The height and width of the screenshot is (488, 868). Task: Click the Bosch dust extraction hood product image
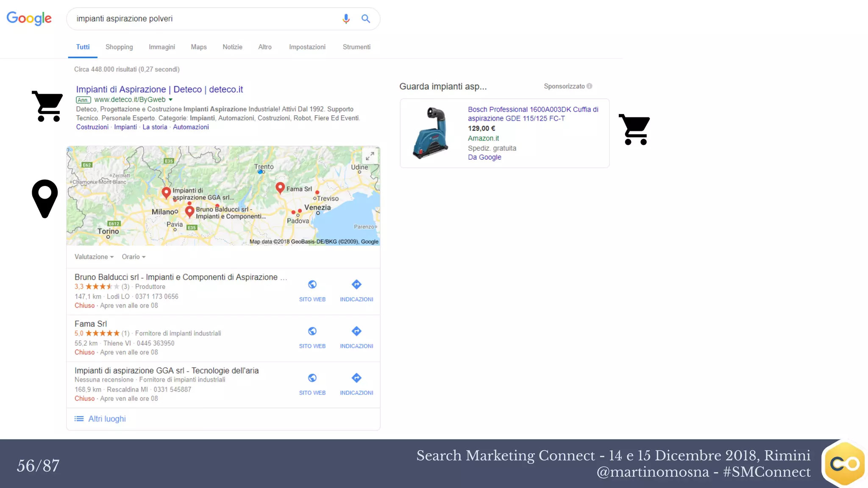[x=431, y=133]
